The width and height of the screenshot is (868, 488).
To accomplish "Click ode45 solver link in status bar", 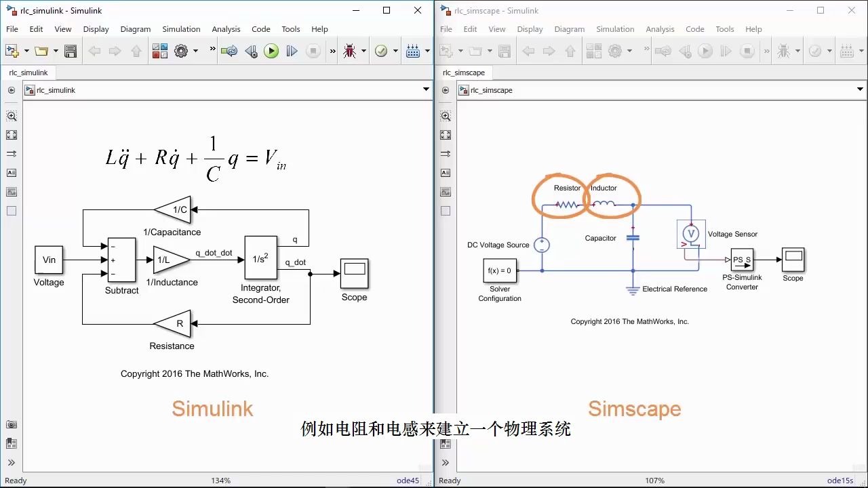I will 408,481.
